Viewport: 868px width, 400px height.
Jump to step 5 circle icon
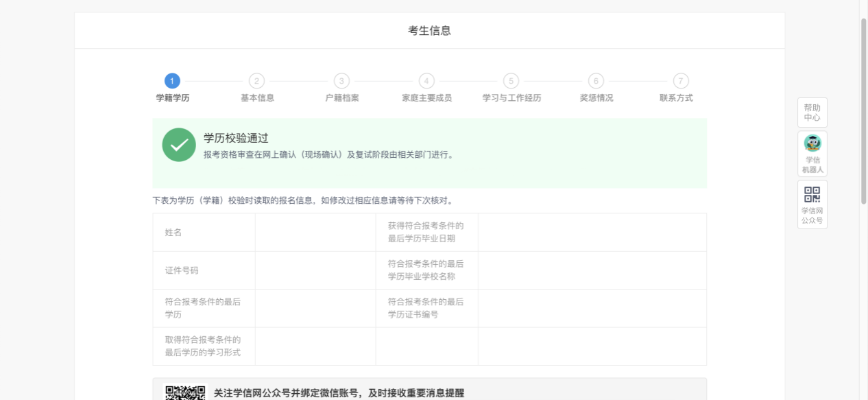coord(511,81)
